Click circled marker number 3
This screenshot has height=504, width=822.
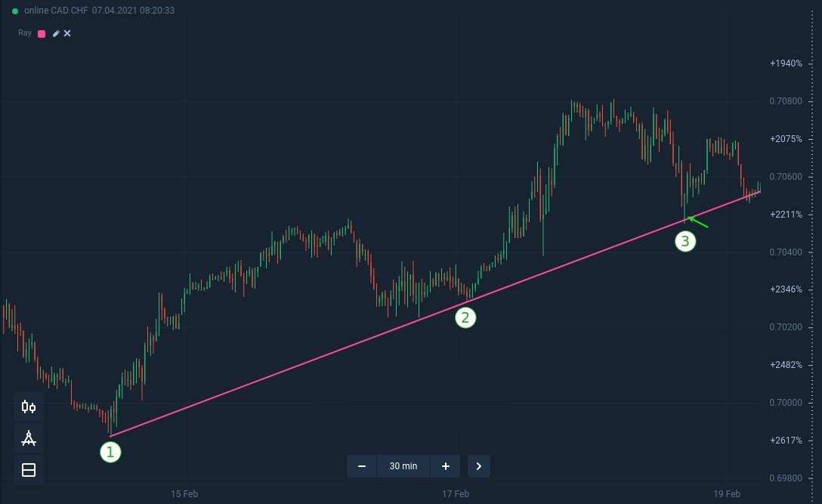(685, 242)
